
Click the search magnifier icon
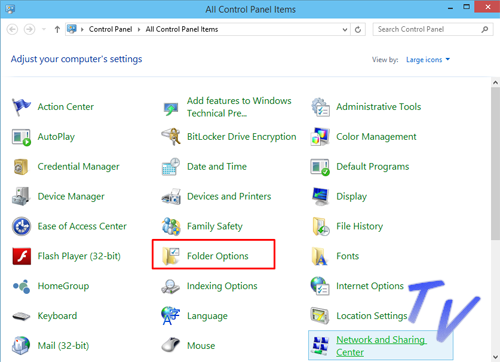(x=485, y=30)
